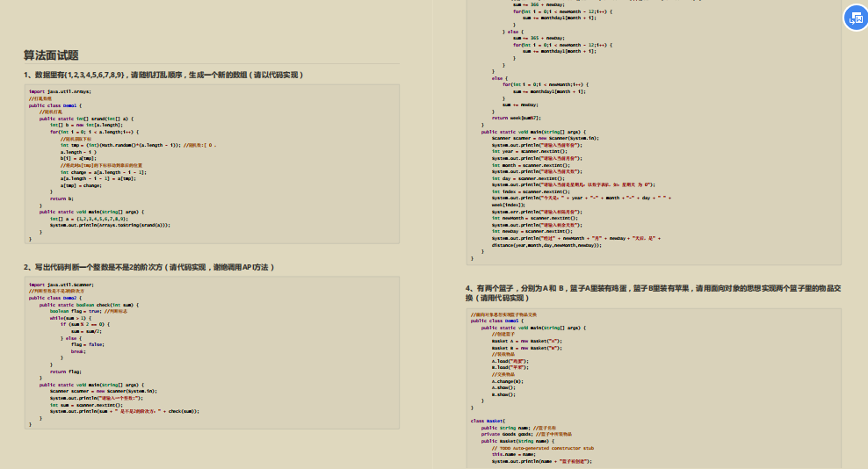Click the line 'int change = a[a.length - i - 1];'
The width and height of the screenshot is (868, 469).
104,172
